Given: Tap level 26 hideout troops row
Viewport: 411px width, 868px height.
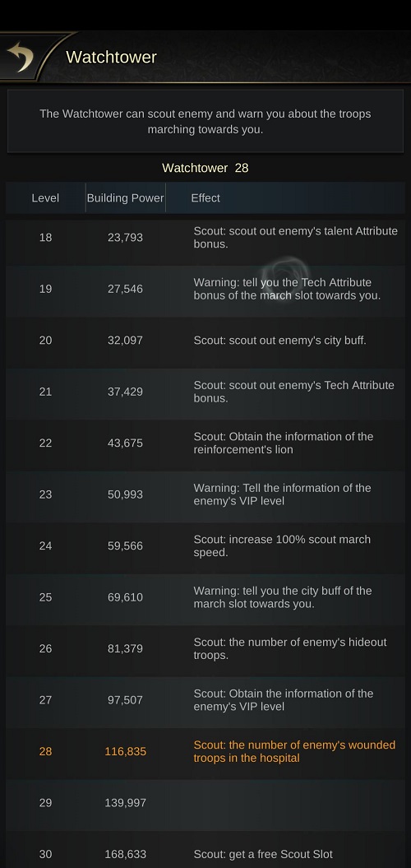Looking at the screenshot, I should point(205,649).
